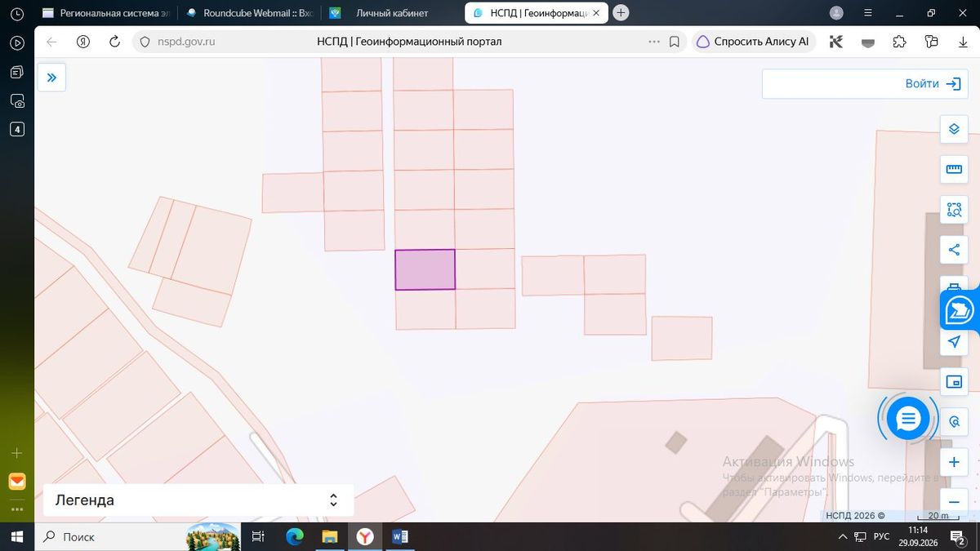Switch to the Личный кабинет tab

(x=392, y=13)
